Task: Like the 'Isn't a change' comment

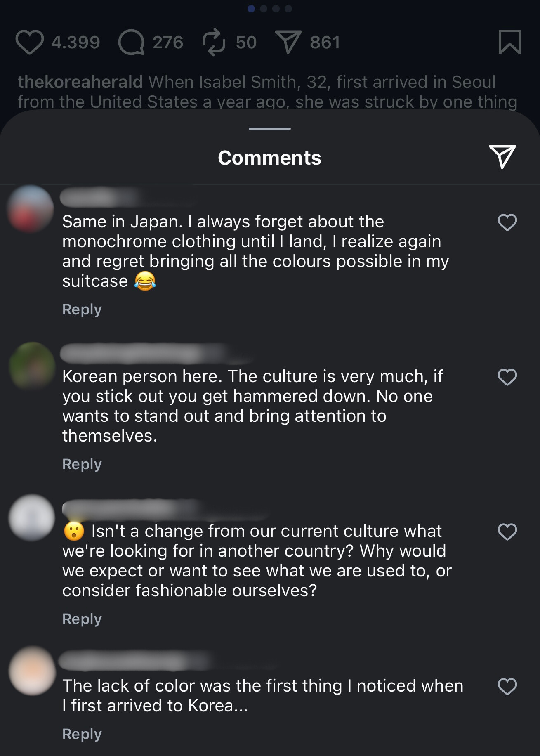Action: click(x=507, y=532)
